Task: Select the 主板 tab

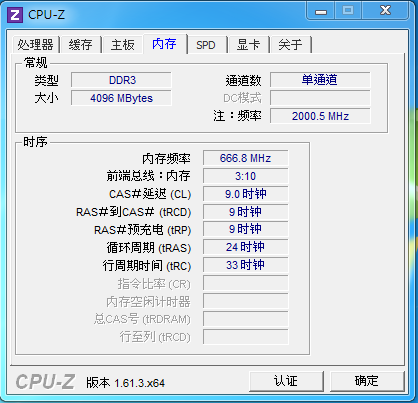Action: click(x=123, y=45)
